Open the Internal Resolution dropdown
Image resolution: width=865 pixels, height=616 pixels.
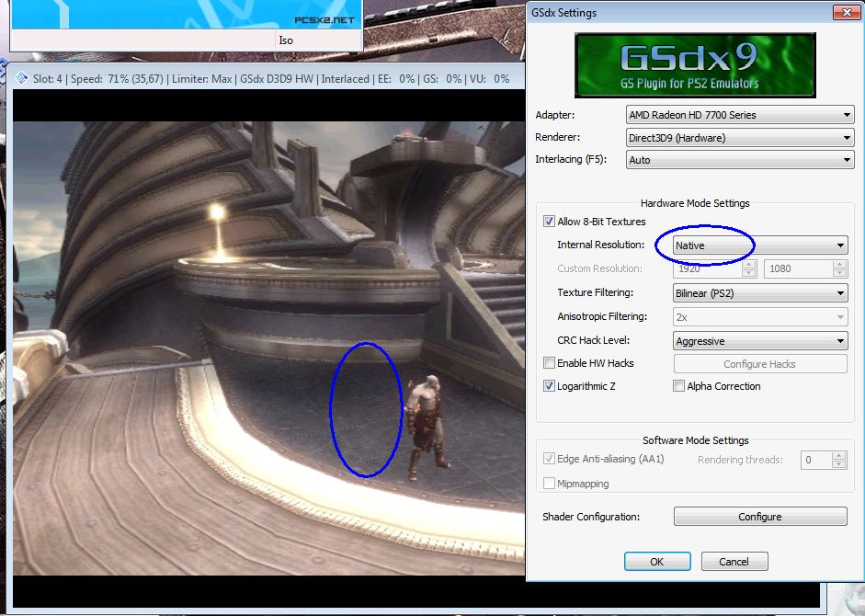point(760,245)
